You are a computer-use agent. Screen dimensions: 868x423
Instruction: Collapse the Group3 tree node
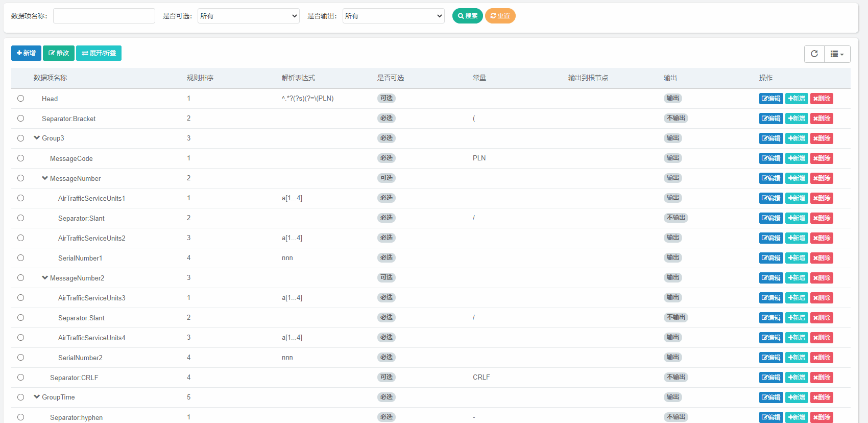tap(37, 138)
